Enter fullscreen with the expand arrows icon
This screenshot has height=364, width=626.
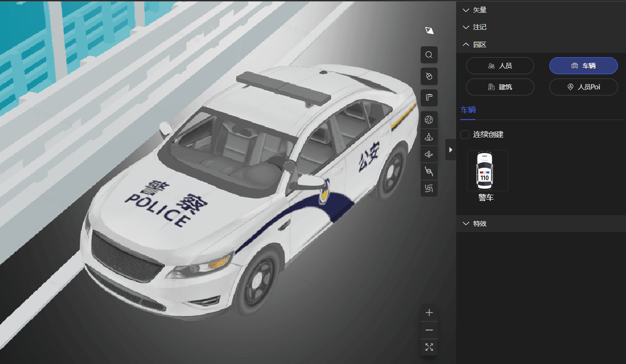pyautogui.click(x=429, y=347)
